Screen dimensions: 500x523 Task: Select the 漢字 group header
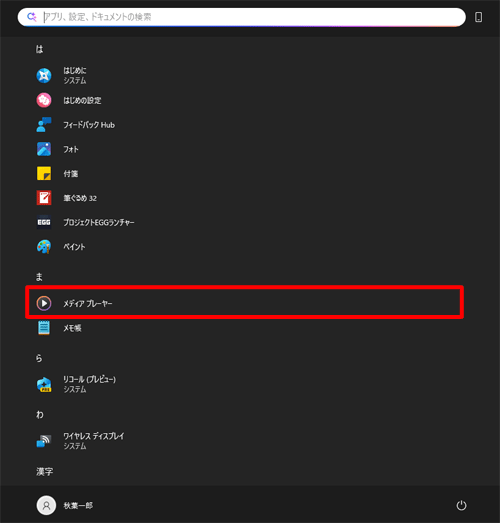44,472
